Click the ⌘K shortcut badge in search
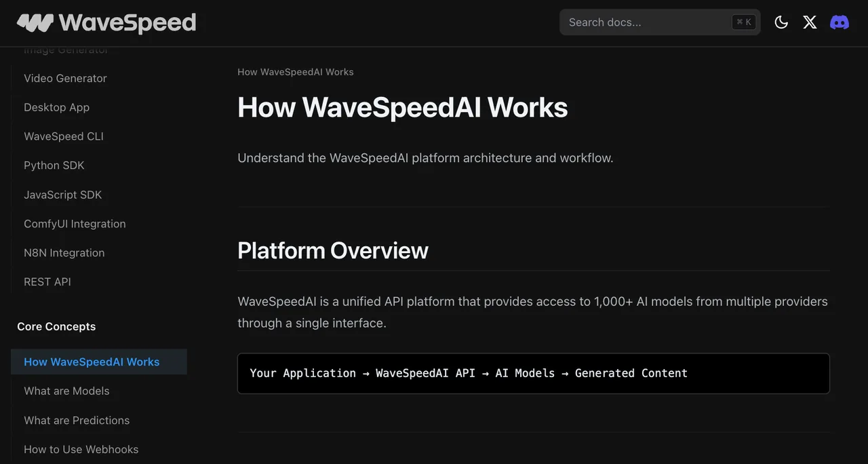This screenshot has width=868, height=464. (x=744, y=22)
